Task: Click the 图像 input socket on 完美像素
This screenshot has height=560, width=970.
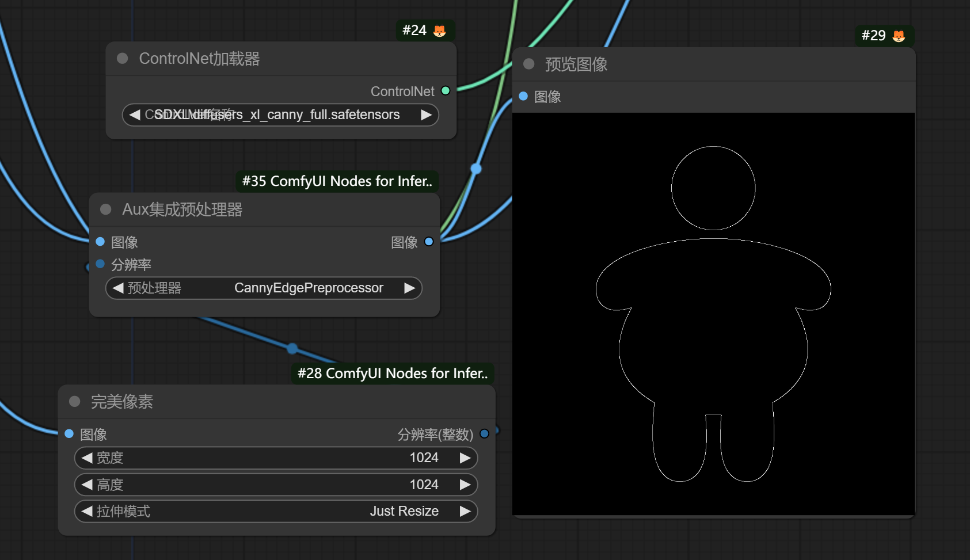Action: 69,433
